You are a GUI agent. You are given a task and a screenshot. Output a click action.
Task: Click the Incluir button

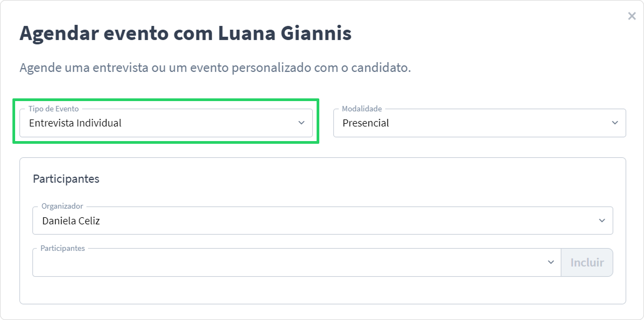click(587, 263)
